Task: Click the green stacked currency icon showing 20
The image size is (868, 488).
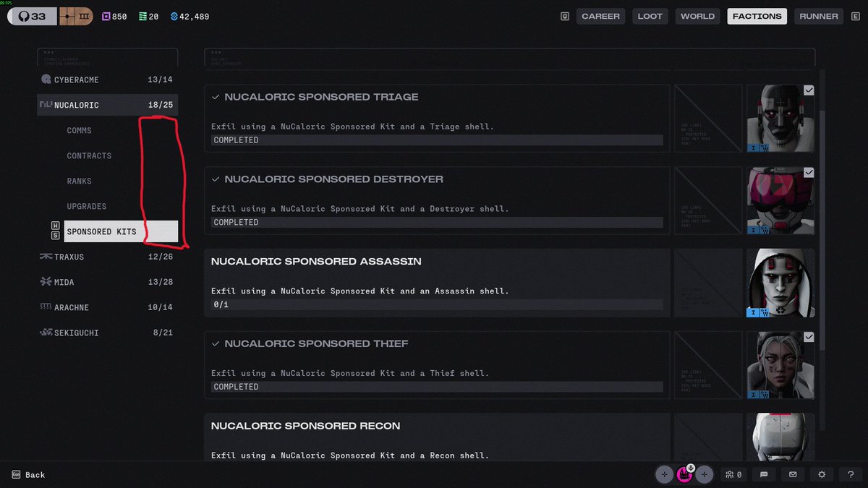Action: coord(142,16)
